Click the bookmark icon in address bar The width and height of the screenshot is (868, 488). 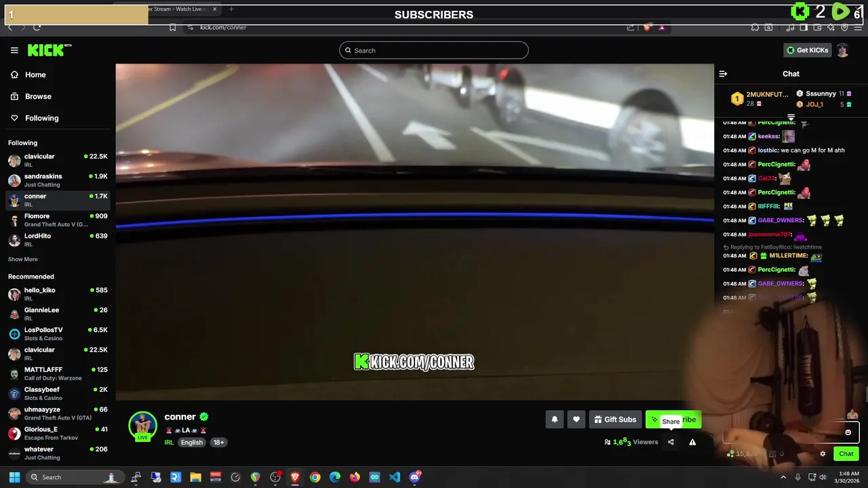click(173, 27)
